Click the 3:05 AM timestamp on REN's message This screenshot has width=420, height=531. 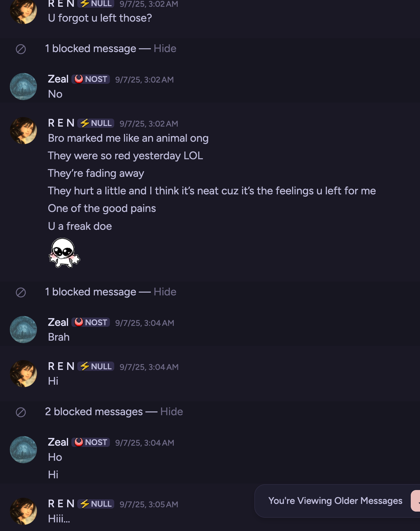(x=149, y=505)
